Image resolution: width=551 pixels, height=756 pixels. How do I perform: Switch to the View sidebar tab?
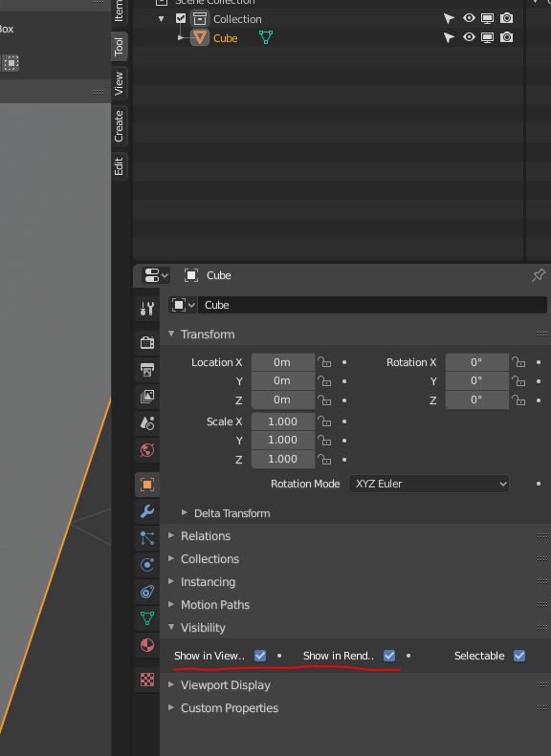coord(120,83)
